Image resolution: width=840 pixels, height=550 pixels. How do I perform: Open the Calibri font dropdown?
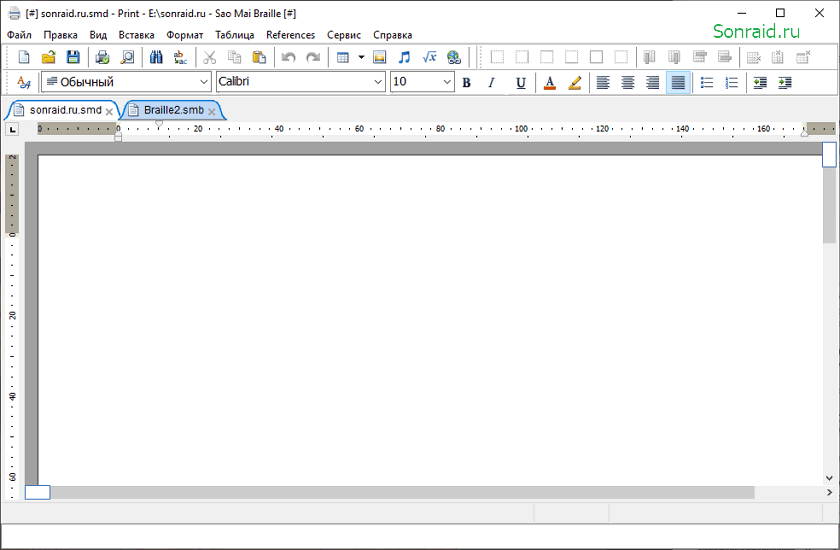[301, 82]
